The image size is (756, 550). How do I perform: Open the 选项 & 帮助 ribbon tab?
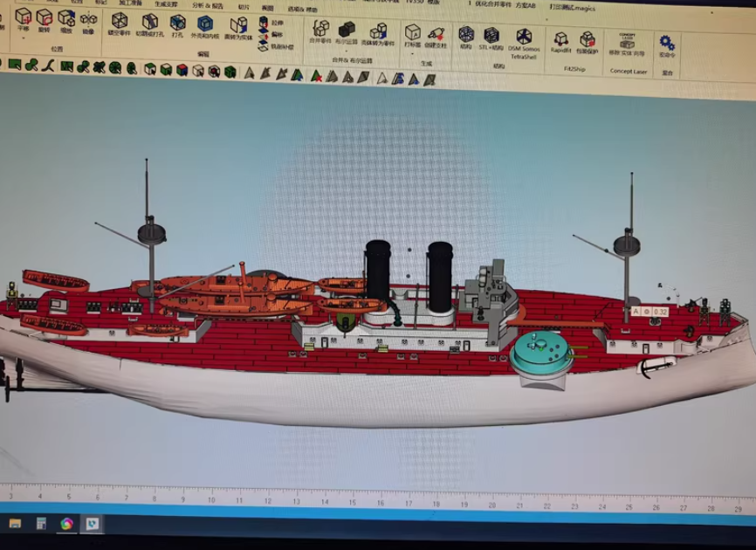pyautogui.click(x=302, y=9)
